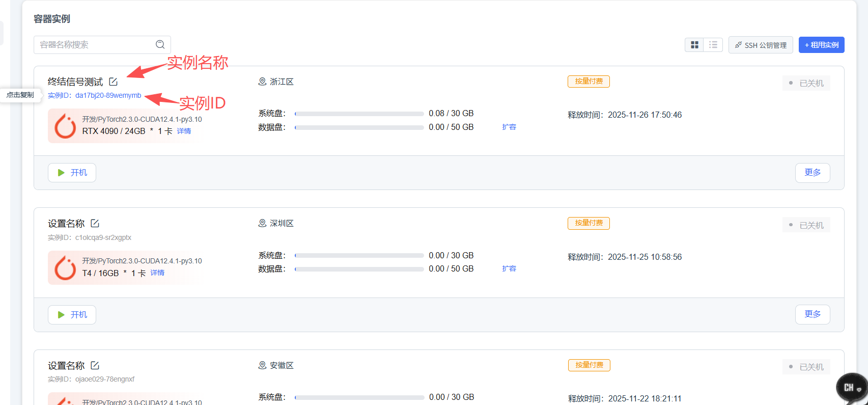Edit name icon of the 安徽区 instance
868x405 pixels.
[95, 365]
